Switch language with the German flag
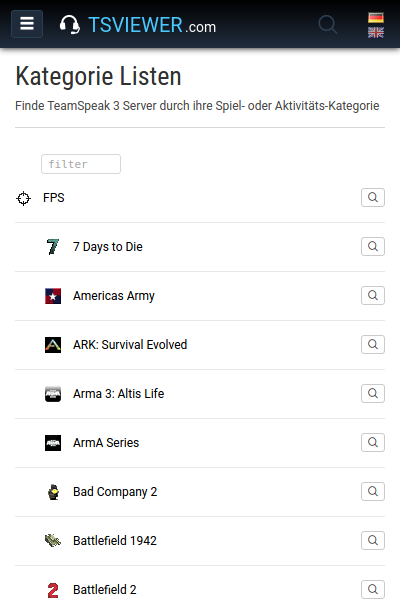 tap(376, 18)
